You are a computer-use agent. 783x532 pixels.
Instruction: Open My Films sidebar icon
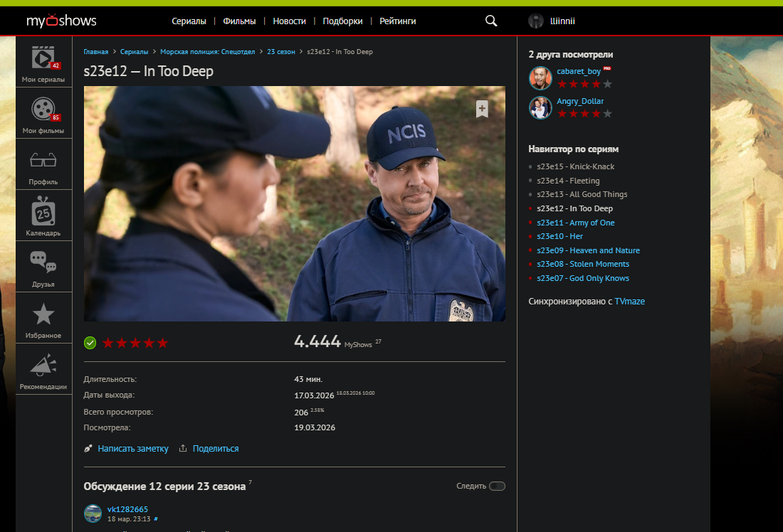pos(43,109)
